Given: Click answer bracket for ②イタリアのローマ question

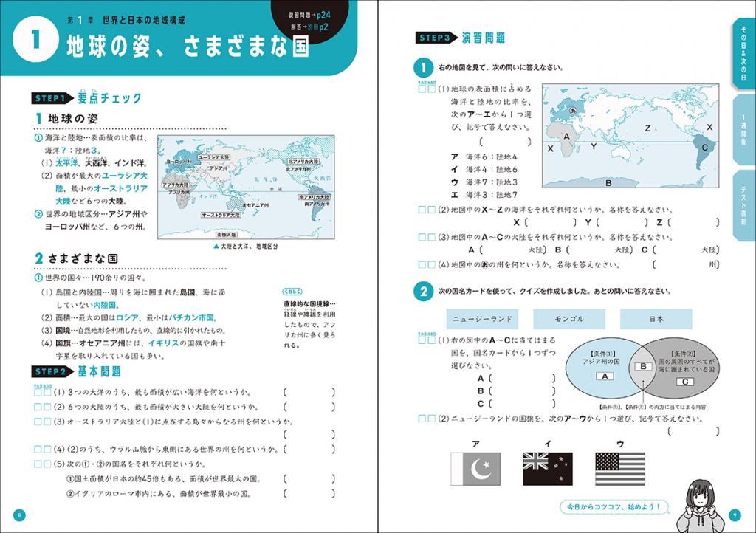Looking at the screenshot, I should (309, 493).
